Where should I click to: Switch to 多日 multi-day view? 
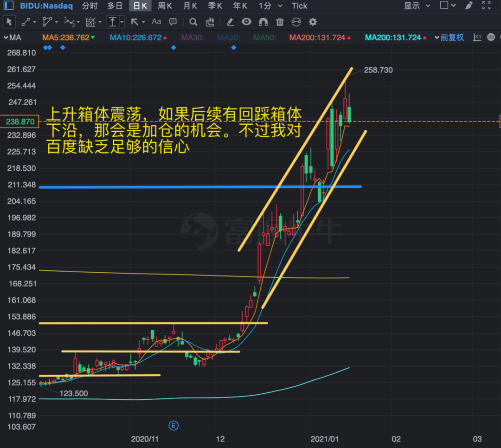115,6
